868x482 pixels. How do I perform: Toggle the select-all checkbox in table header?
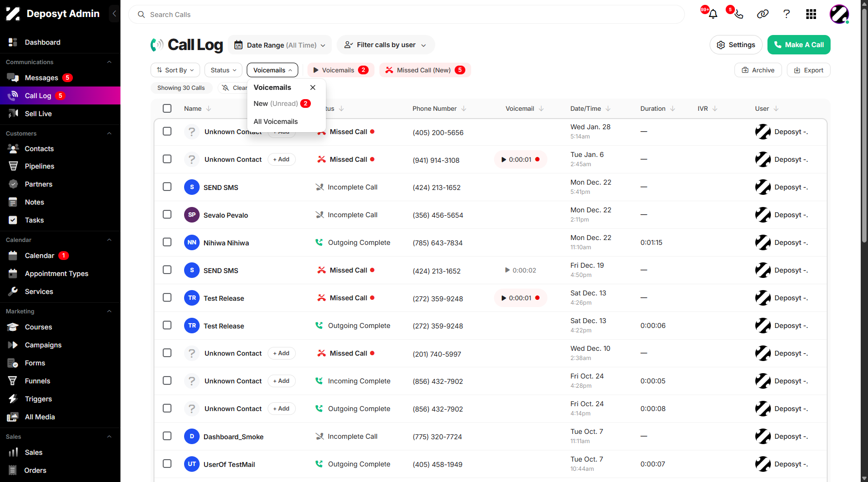point(167,108)
